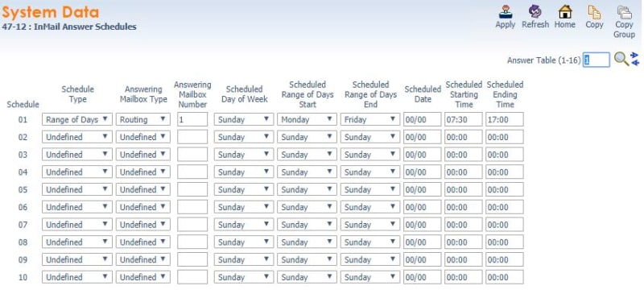Open Range of Days Start dropdown row 02
Viewport: 644px width, 294px height.
pos(307,137)
